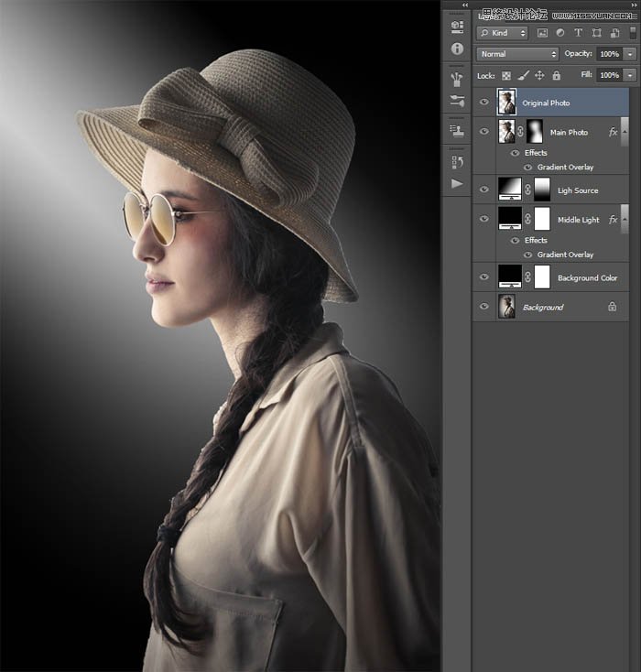Hide the Background Color layer
This screenshot has height=672, width=641.
pyautogui.click(x=484, y=277)
